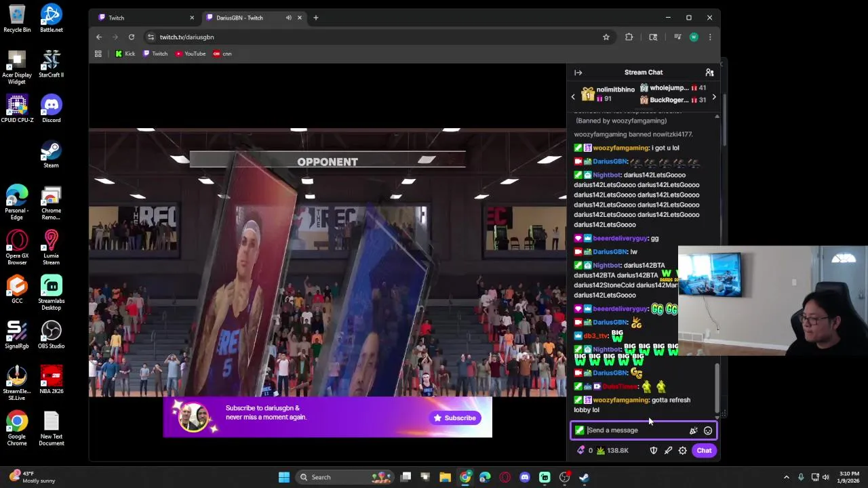Open Steam desktop shortcut

coord(51,154)
